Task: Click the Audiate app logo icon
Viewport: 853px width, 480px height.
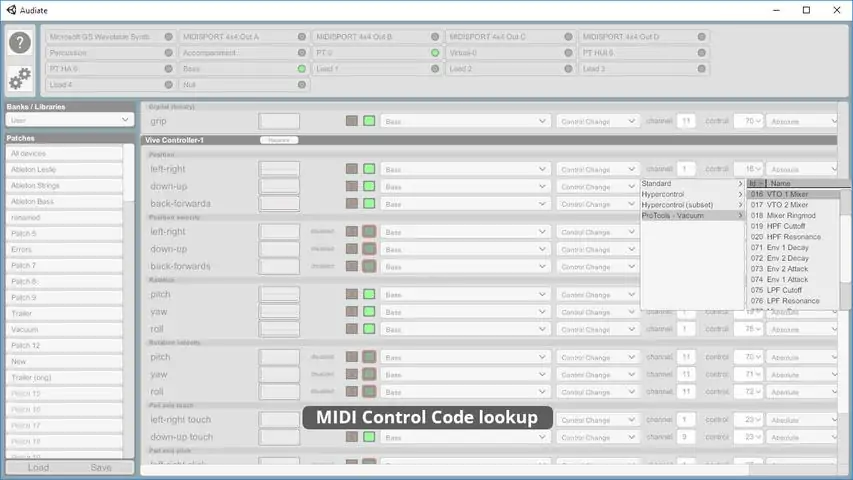Action: (11, 10)
